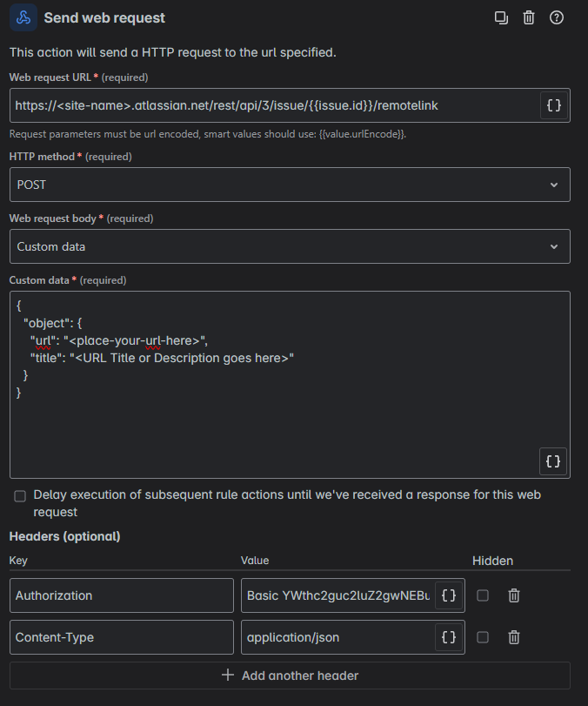Delete the Send web request action
Viewport: 588px width, 706px height.
coord(529,17)
